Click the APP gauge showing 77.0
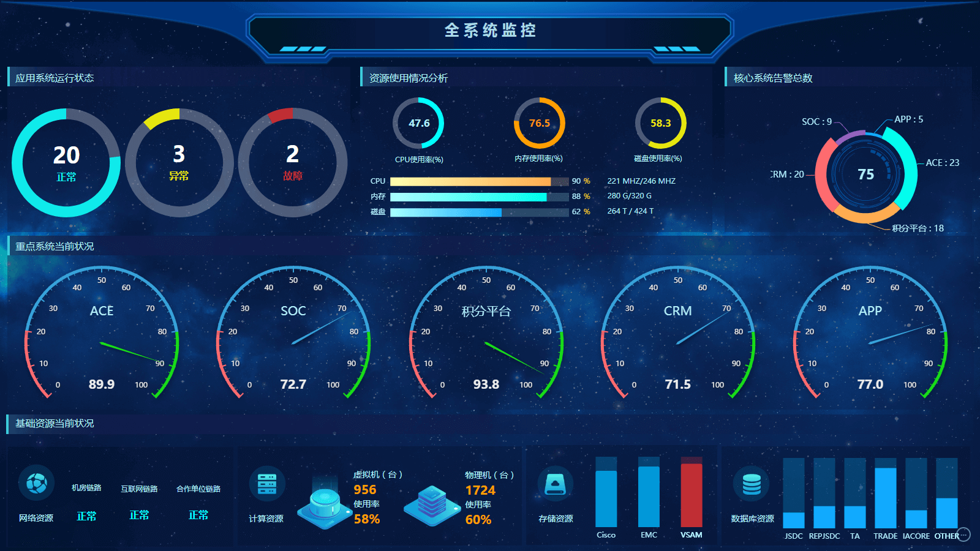The image size is (980, 551). tap(870, 334)
